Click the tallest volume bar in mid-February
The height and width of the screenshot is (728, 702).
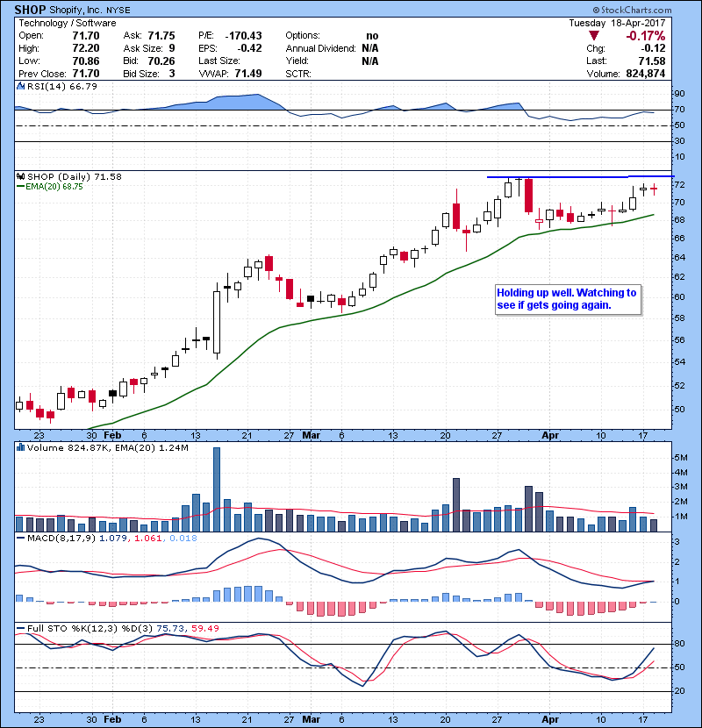(x=217, y=489)
